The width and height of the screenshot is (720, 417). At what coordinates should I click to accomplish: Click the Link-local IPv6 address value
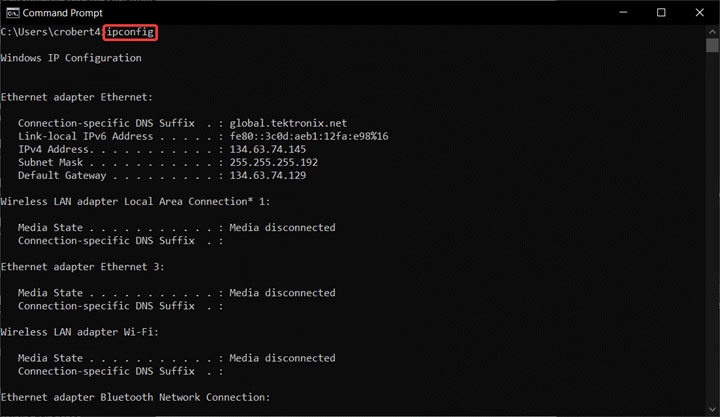tap(308, 136)
